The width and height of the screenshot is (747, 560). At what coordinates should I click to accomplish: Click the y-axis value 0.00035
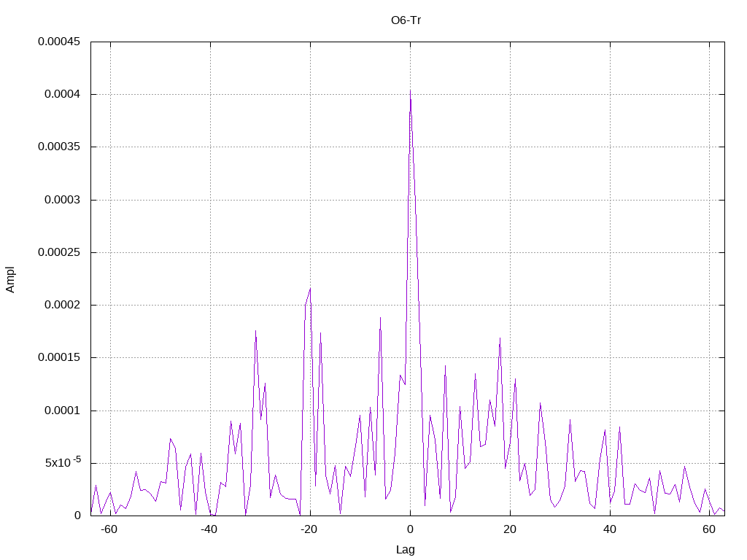59,147
